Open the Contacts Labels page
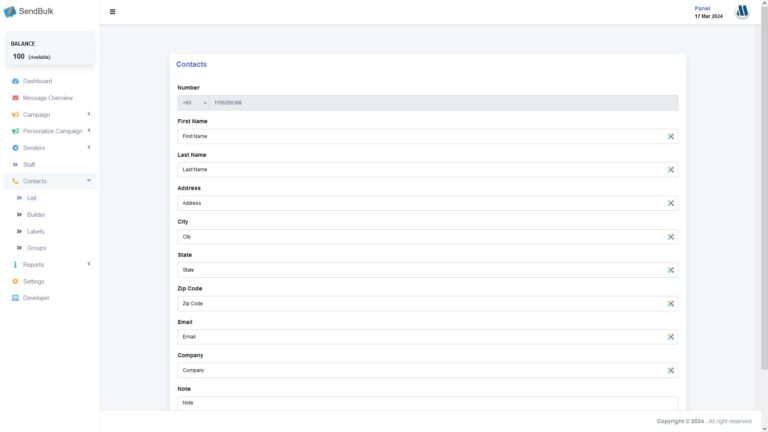 [x=35, y=231]
